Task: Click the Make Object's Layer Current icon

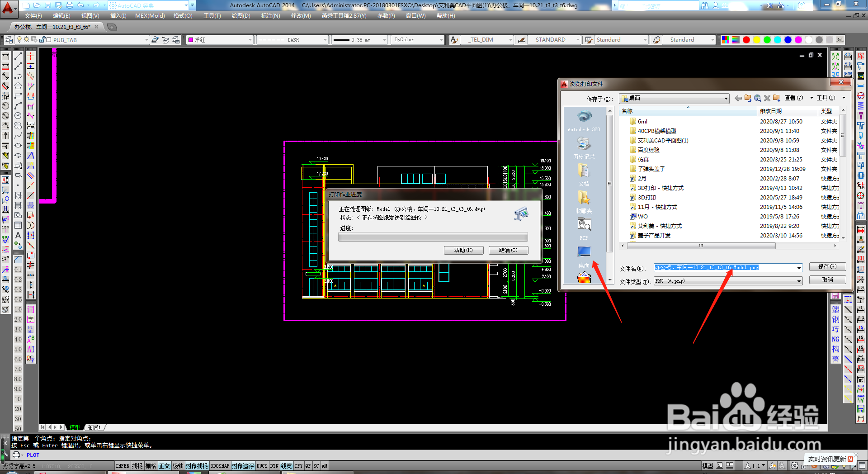Action: 155,40
